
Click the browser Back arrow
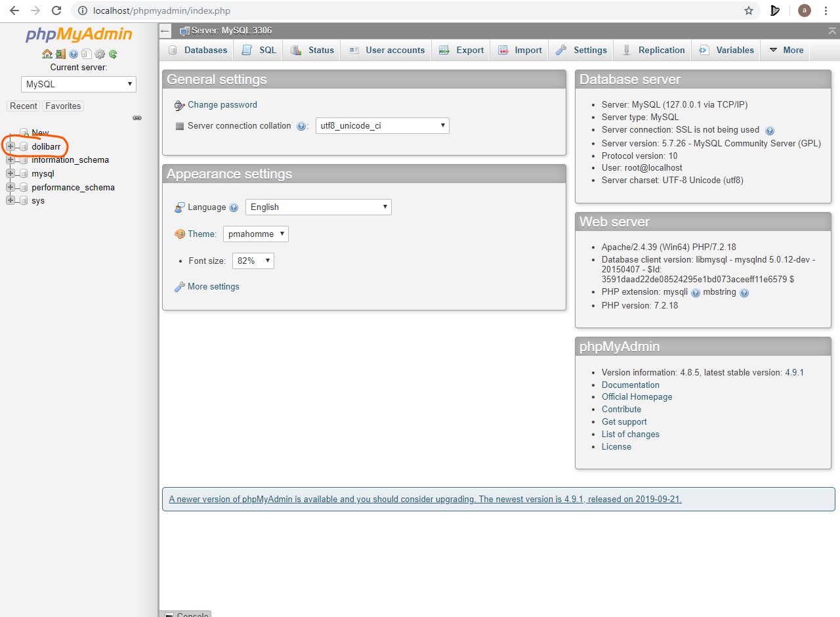point(14,11)
